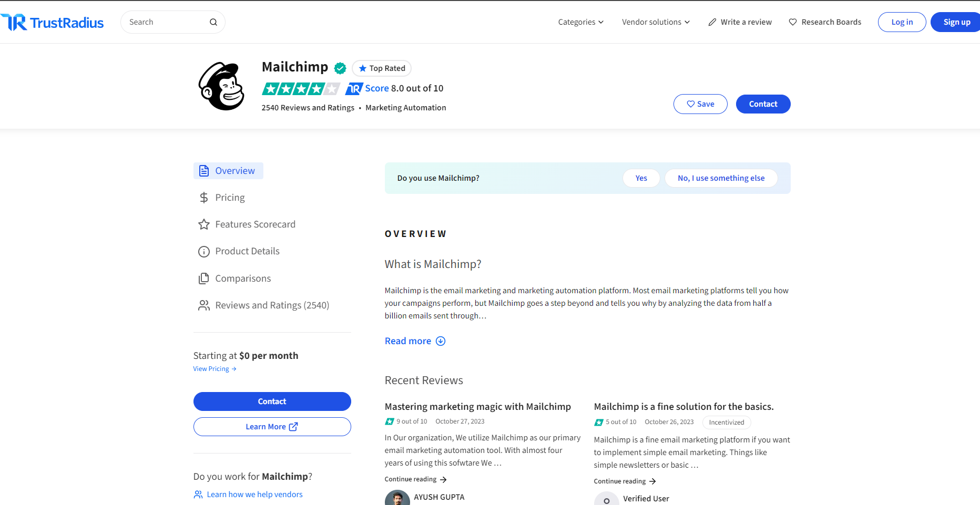Select the Features Scorecard sidebar tab
Screen dimensions: 980x505
pyautogui.click(x=247, y=224)
